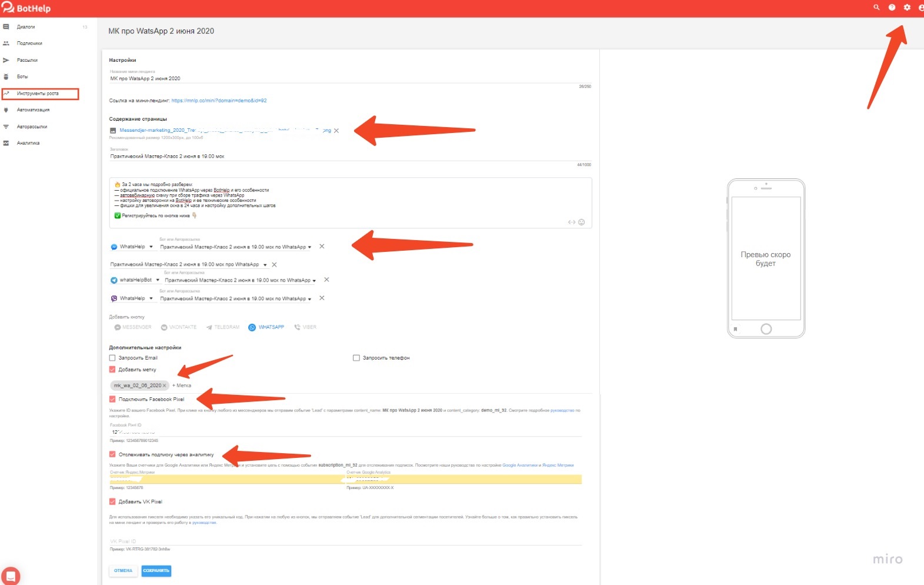Open Аналитика from the sidebar menu
924x585 pixels.
(x=28, y=143)
